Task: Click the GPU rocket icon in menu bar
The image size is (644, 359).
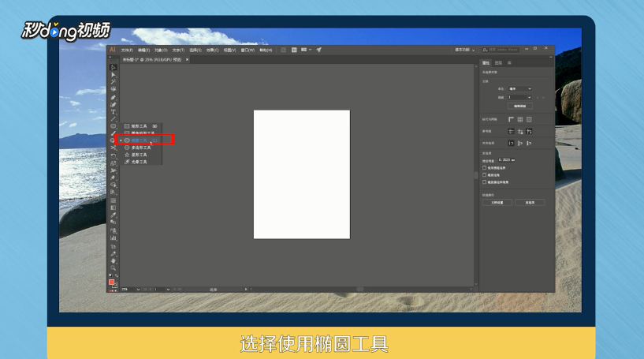Action: (x=318, y=50)
